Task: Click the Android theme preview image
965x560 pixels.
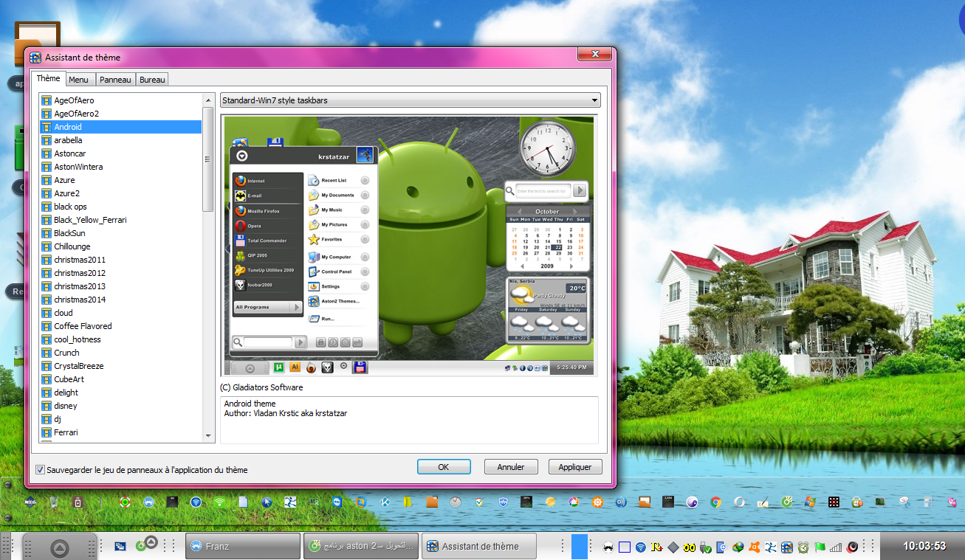Action: 408,246
